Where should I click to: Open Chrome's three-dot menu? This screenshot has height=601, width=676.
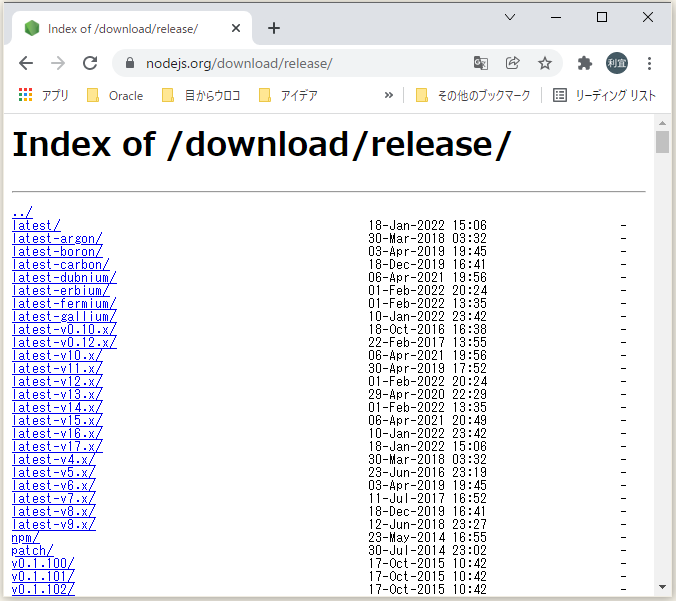649,63
